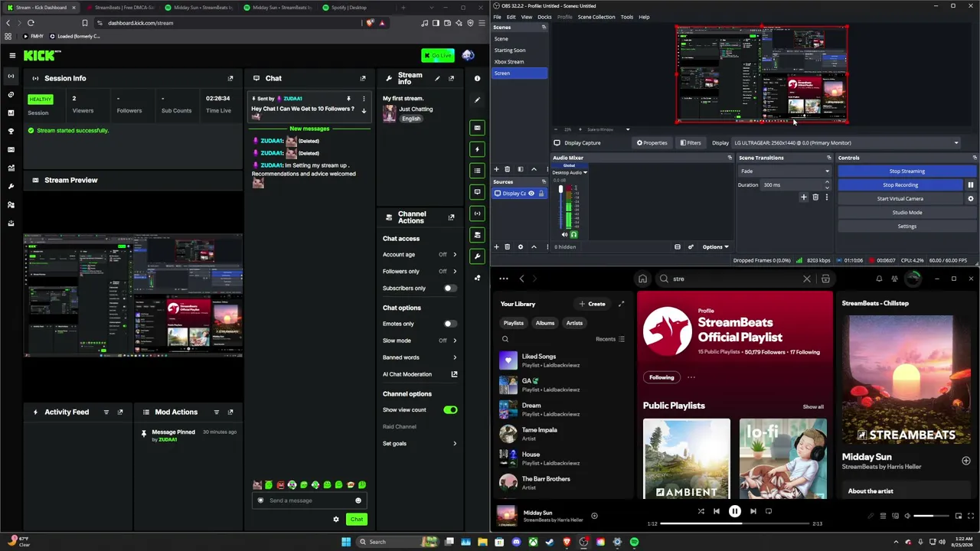Go to Spotify Home
This screenshot has height=551, width=980.
coord(642,279)
